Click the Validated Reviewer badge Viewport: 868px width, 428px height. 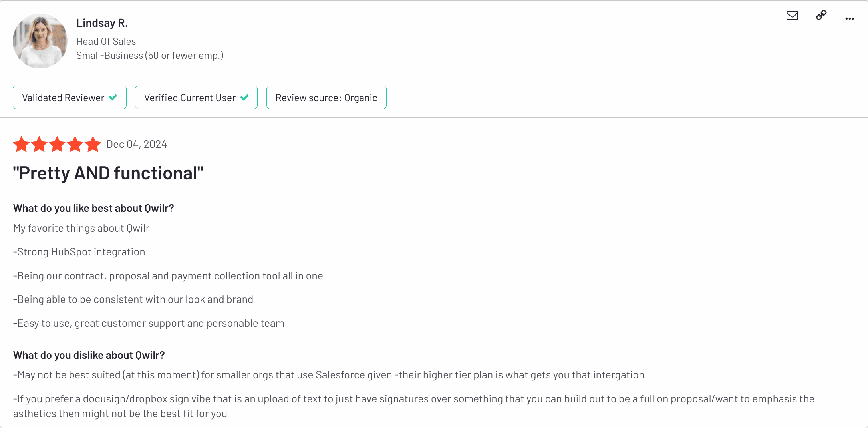click(70, 98)
